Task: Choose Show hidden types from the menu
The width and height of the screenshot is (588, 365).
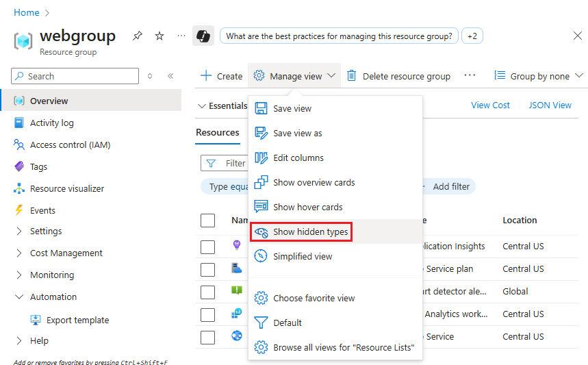Action: tap(310, 232)
